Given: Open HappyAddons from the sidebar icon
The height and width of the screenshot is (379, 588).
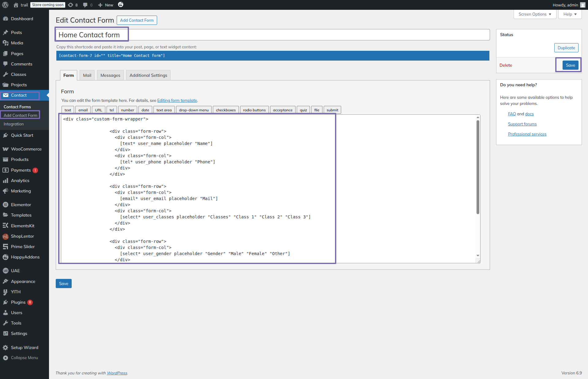Looking at the screenshot, I should pyautogui.click(x=6, y=257).
